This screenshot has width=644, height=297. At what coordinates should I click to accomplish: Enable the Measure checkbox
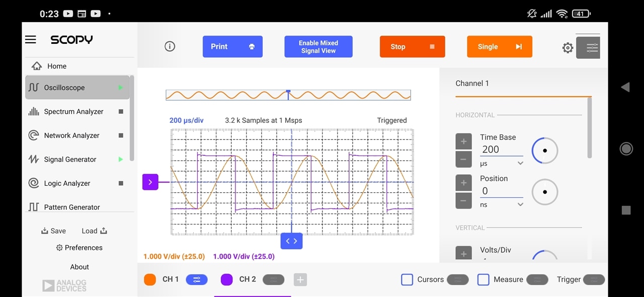484,279
